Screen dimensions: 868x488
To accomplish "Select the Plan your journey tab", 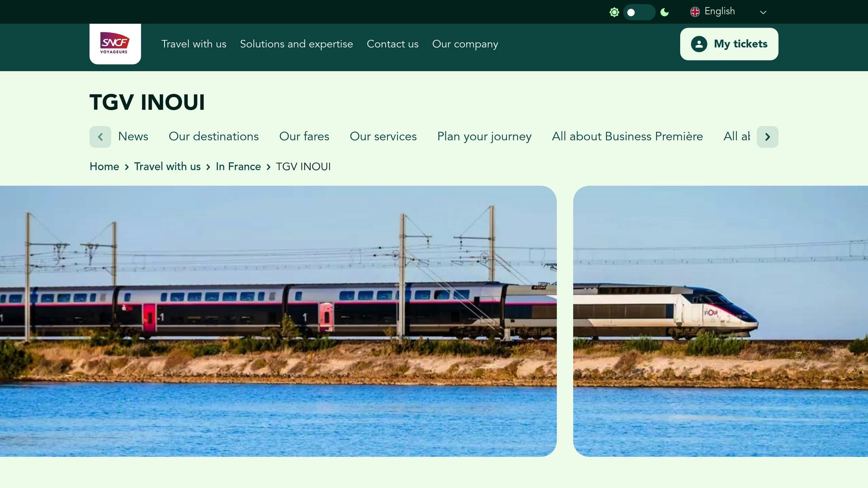I will pos(484,136).
